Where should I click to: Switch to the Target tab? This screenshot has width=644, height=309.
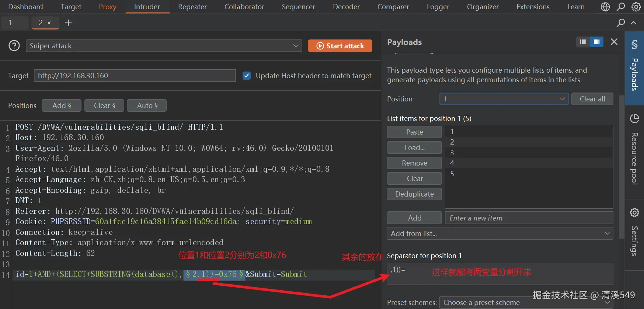71,7
